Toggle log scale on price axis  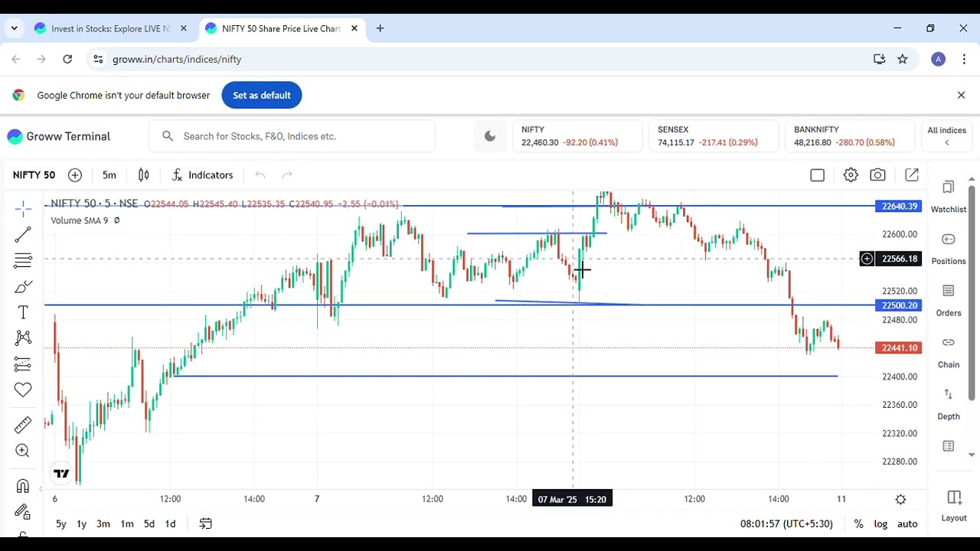click(x=881, y=524)
